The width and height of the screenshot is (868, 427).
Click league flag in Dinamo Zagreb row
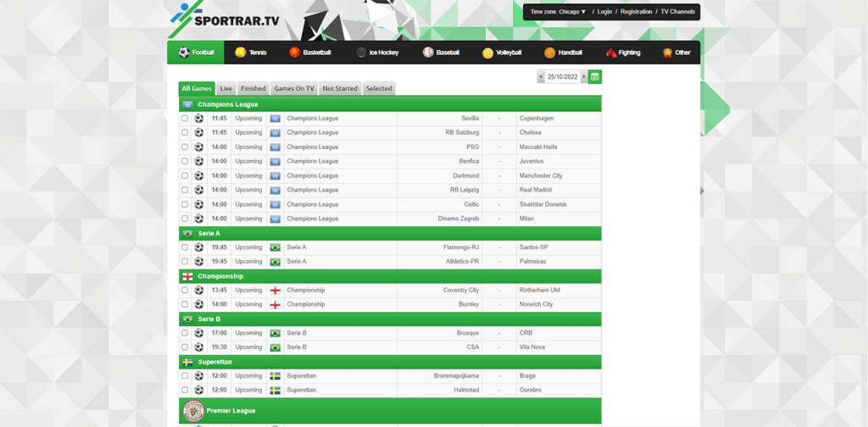tap(275, 219)
